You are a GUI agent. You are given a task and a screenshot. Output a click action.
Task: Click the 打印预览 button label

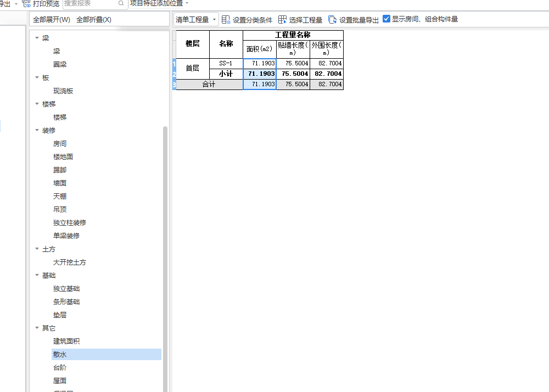pyautogui.click(x=46, y=3)
